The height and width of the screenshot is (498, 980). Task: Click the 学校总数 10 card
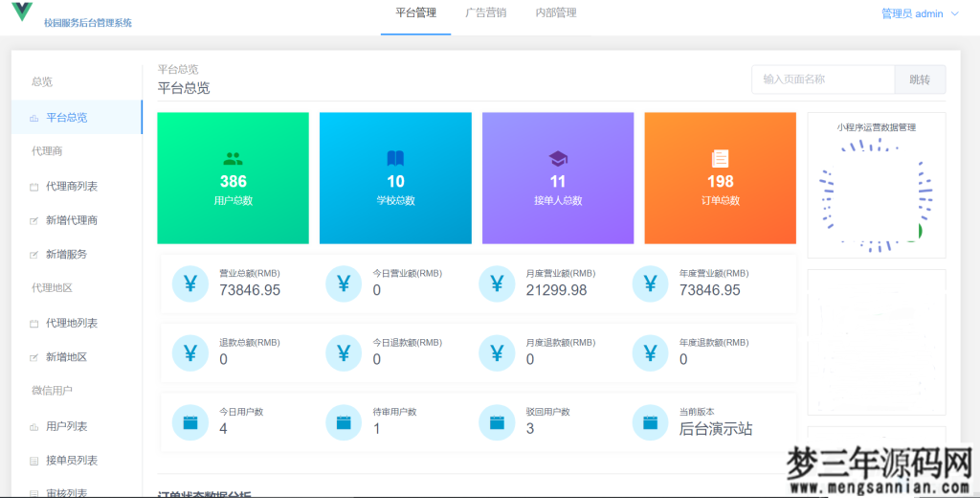point(395,178)
